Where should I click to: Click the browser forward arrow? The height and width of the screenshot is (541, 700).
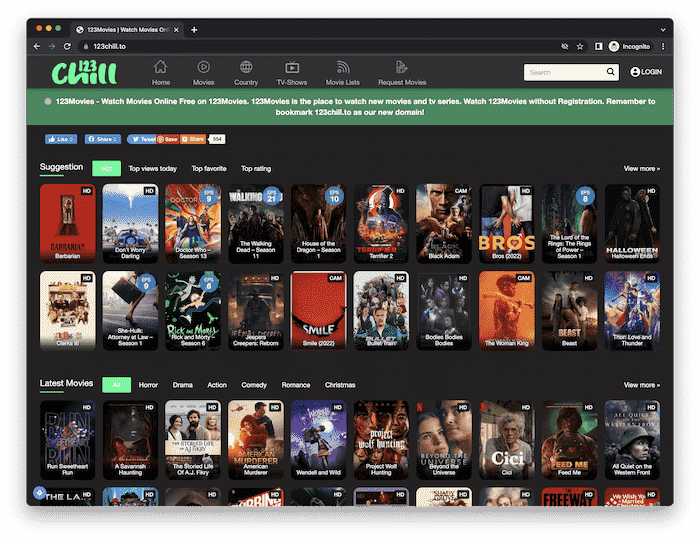point(52,46)
